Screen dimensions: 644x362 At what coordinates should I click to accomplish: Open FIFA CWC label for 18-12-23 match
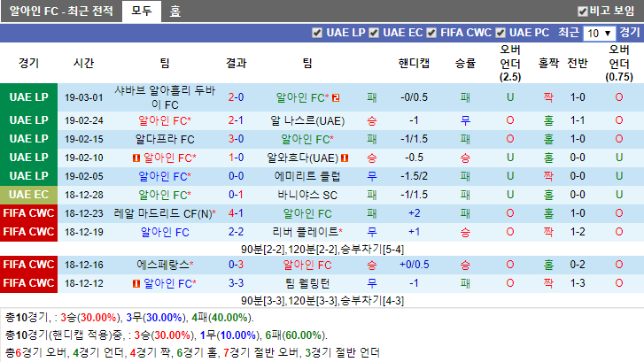pos(28,213)
